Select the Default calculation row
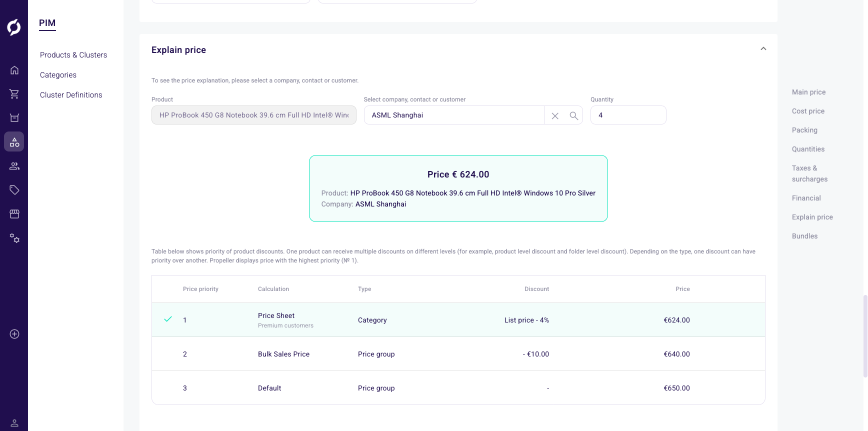Image resolution: width=868 pixels, height=431 pixels. pyautogui.click(x=458, y=388)
